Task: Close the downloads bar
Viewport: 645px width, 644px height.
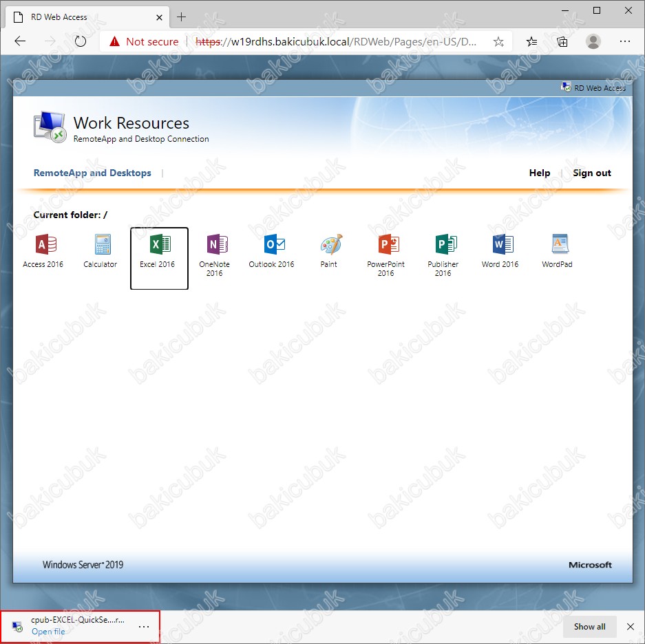Action: pos(630,626)
